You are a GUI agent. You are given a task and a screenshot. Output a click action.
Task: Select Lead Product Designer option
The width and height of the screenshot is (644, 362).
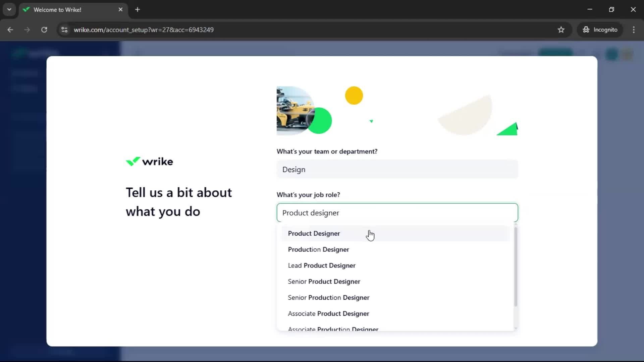(x=395, y=265)
